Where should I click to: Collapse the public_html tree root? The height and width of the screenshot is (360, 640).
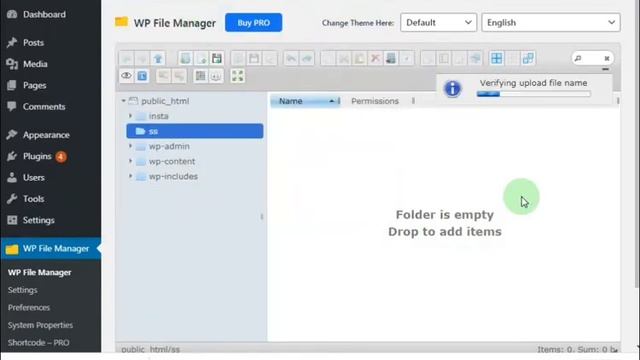123,100
